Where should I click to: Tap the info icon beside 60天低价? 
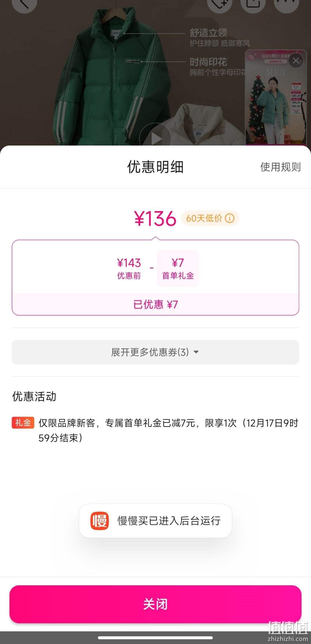(x=230, y=218)
